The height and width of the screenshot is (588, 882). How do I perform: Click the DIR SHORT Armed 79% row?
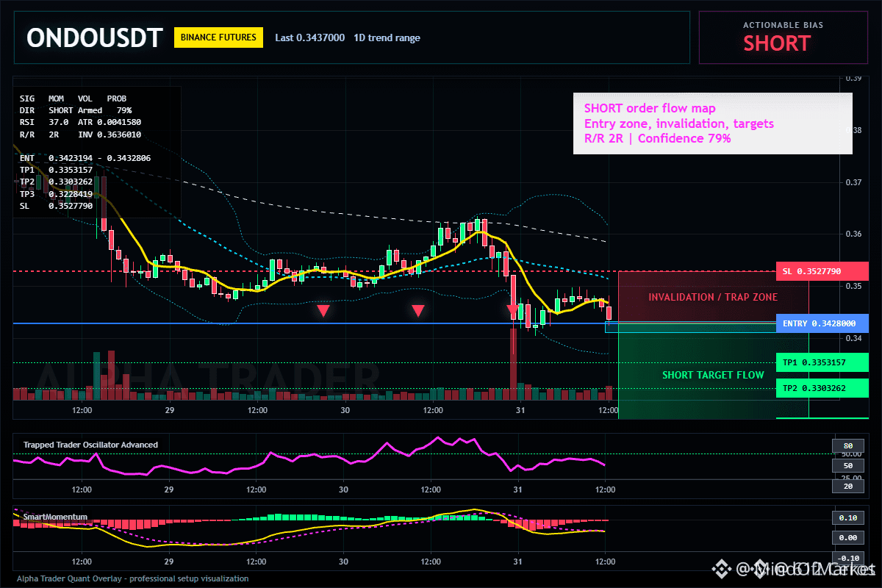coord(76,110)
